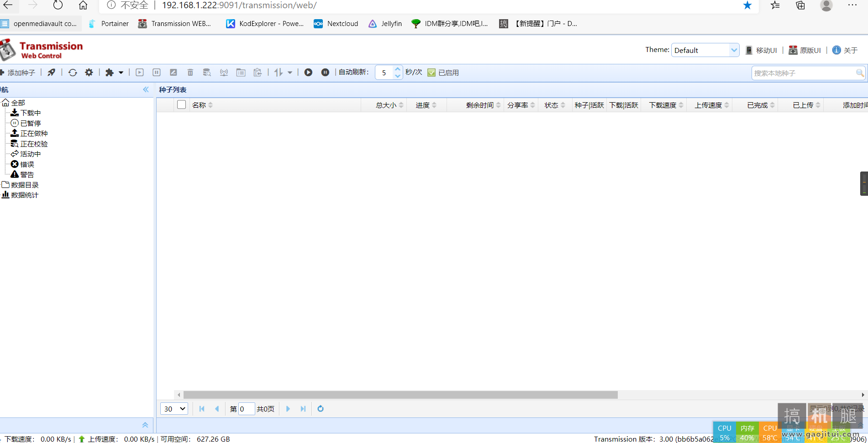Click the start selected torrent icon
Viewport: 868px width, 443px height.
coord(140,73)
